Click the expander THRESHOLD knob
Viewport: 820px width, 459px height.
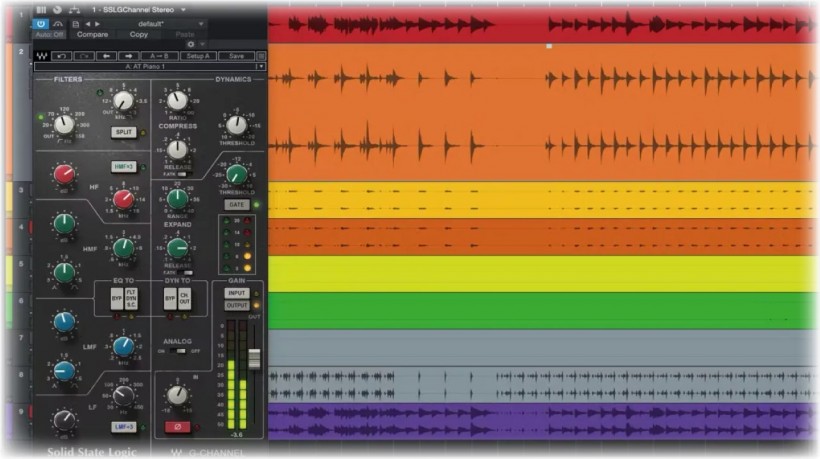tap(236, 174)
